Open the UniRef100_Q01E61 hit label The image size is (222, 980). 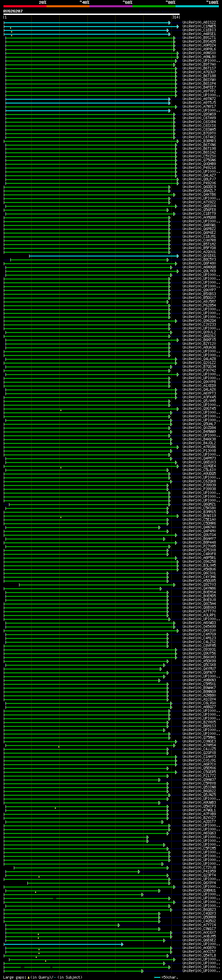[199, 256]
